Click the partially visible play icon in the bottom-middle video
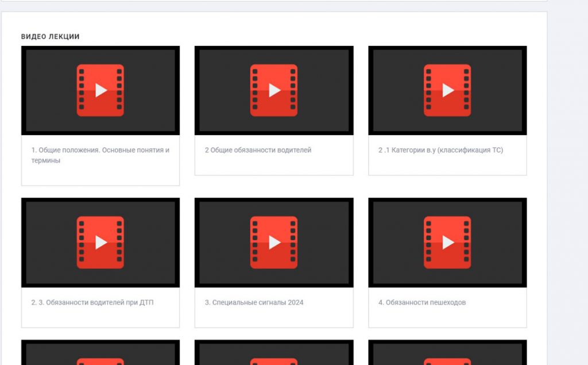588x365 pixels. (x=274, y=361)
